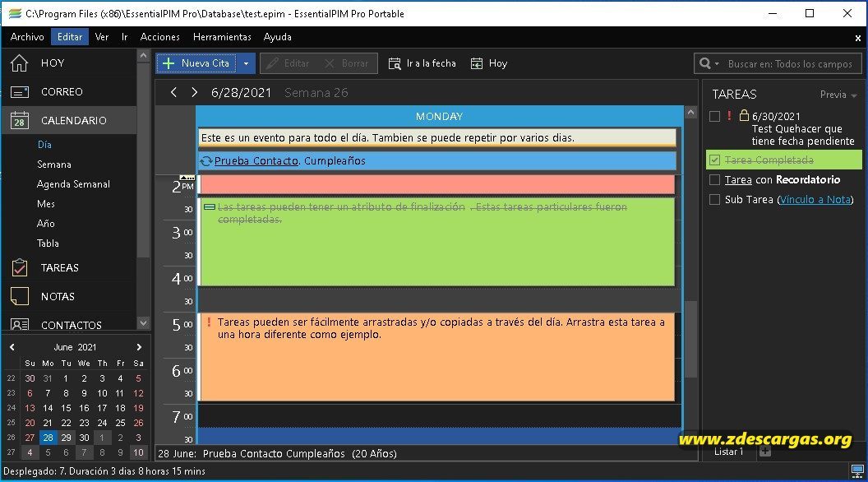Select the Día calendar view

pyautogui.click(x=45, y=145)
